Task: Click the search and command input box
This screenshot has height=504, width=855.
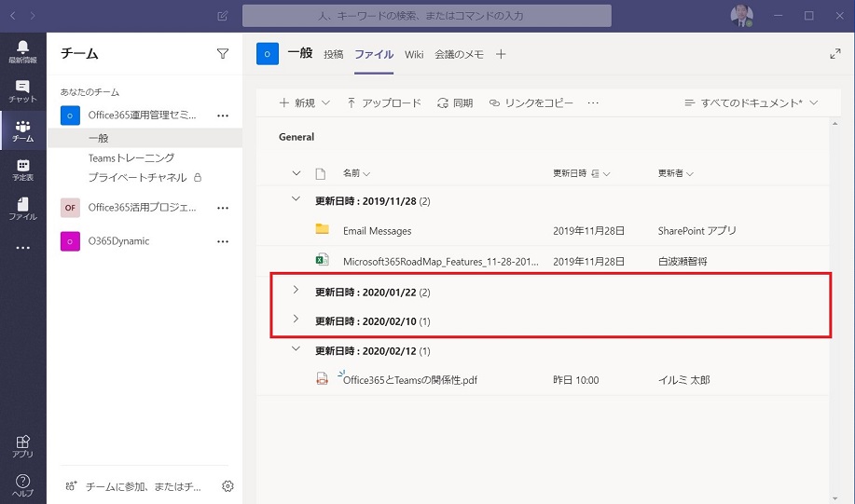Action: tap(427, 16)
